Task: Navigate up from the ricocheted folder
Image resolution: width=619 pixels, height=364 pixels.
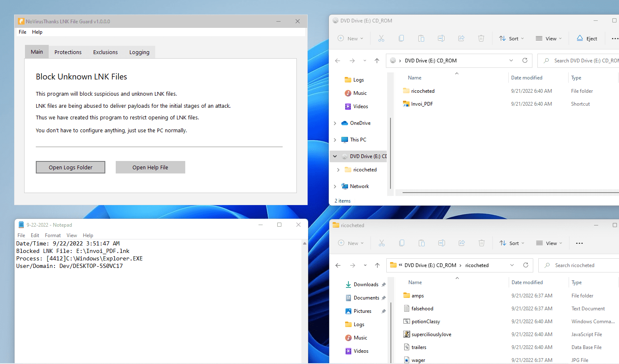Action: pyautogui.click(x=377, y=265)
